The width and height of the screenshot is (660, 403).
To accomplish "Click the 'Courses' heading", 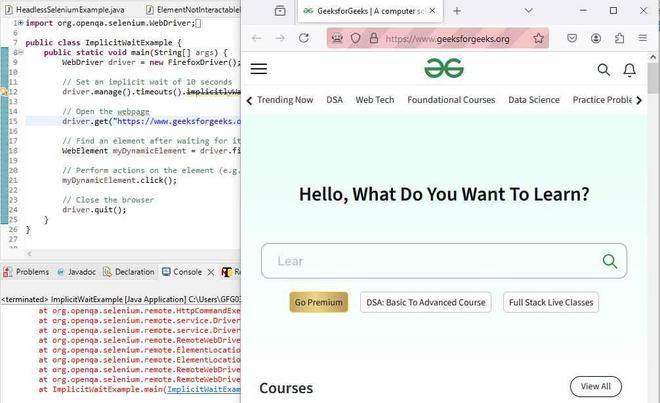I will pyautogui.click(x=286, y=388).
